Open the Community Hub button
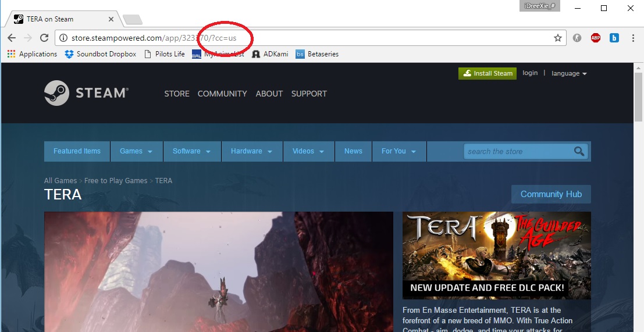Image resolution: width=644 pixels, height=332 pixels. 551,194
